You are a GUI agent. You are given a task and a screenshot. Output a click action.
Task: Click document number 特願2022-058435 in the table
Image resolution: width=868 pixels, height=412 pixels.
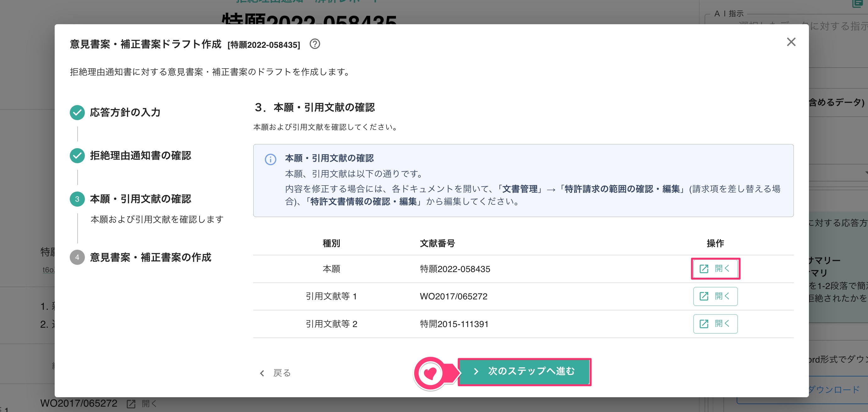point(455,269)
